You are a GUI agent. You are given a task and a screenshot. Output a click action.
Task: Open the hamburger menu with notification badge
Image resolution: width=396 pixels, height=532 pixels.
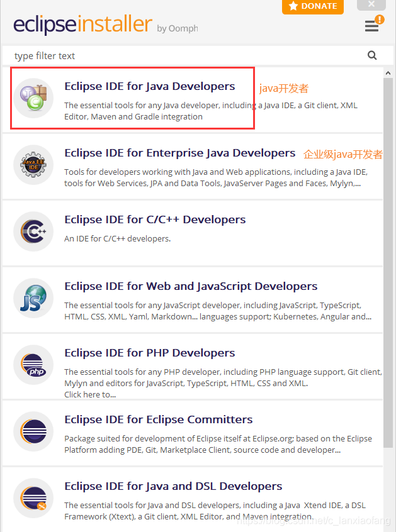(373, 25)
